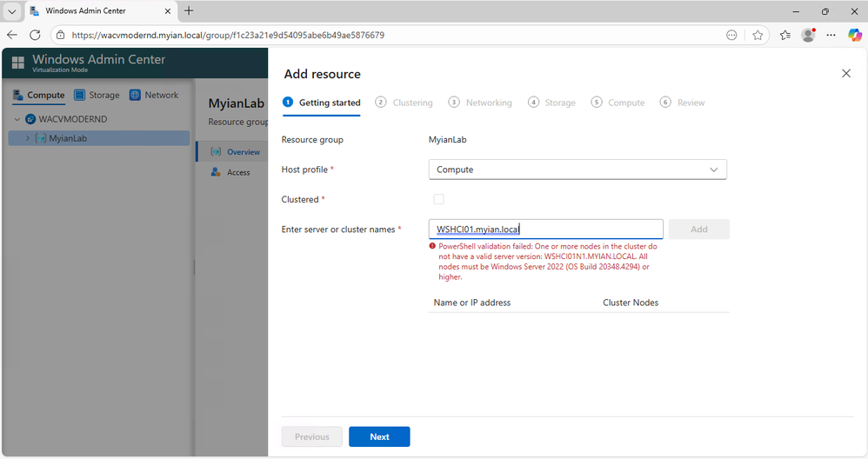This screenshot has width=868, height=459.
Task: Click the browser back arrow
Action: [x=12, y=35]
